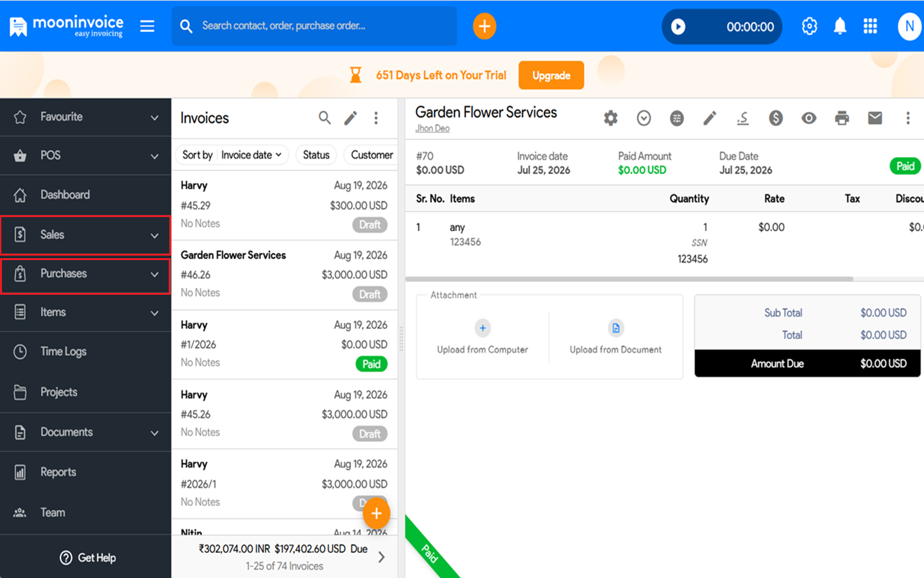924x578 pixels.
Task: Open the apps grid icon
Action: coord(870,26)
